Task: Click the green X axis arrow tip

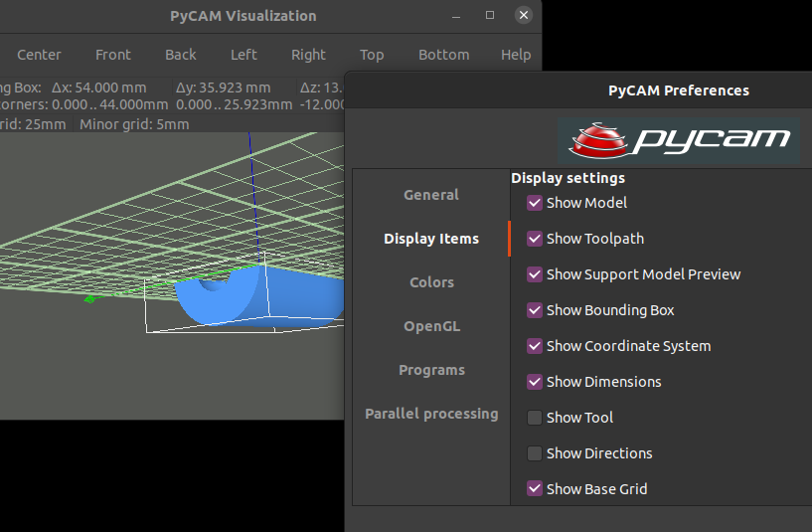Action: (89, 299)
